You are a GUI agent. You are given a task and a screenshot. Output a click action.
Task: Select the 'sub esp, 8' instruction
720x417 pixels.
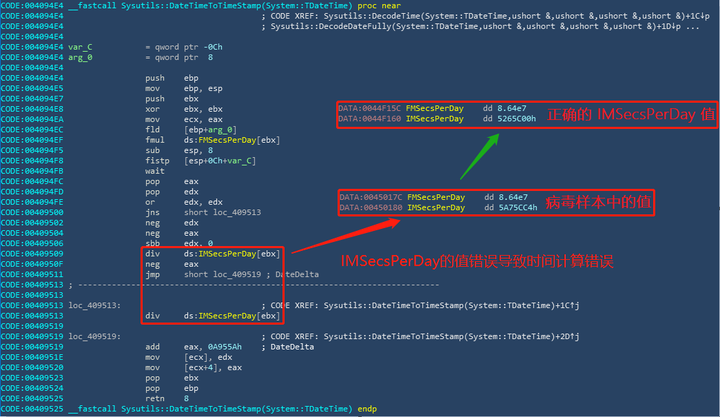(179, 151)
